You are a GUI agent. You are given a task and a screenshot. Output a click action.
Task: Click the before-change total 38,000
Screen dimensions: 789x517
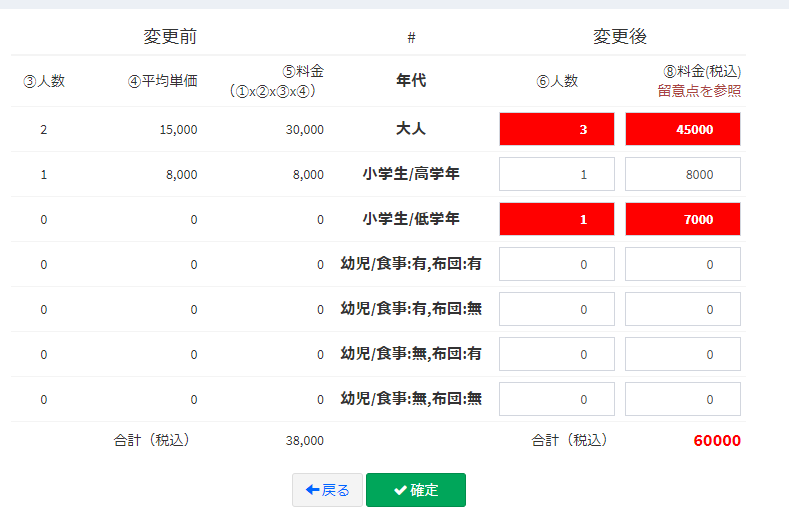[x=304, y=441]
